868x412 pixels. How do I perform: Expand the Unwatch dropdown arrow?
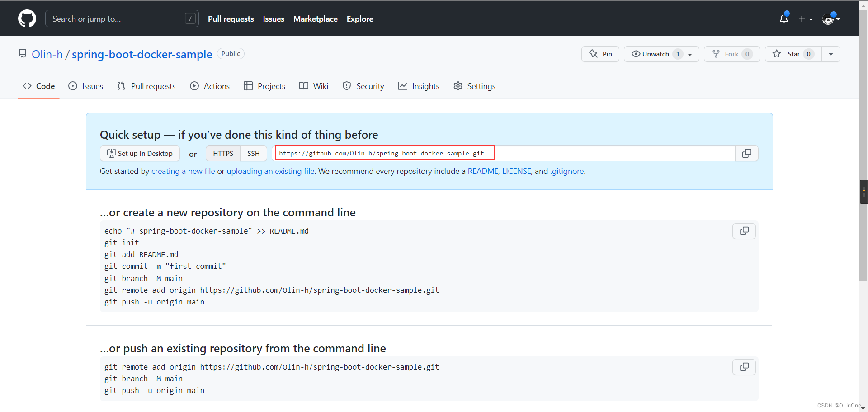click(690, 54)
